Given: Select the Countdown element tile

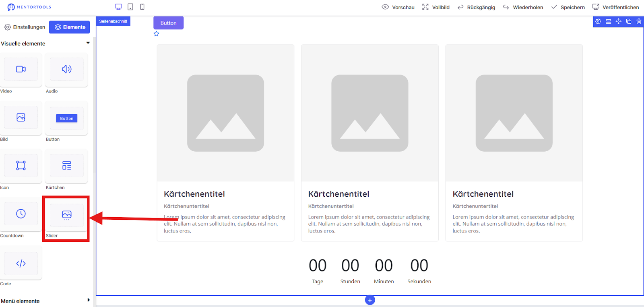Looking at the screenshot, I should [21, 214].
